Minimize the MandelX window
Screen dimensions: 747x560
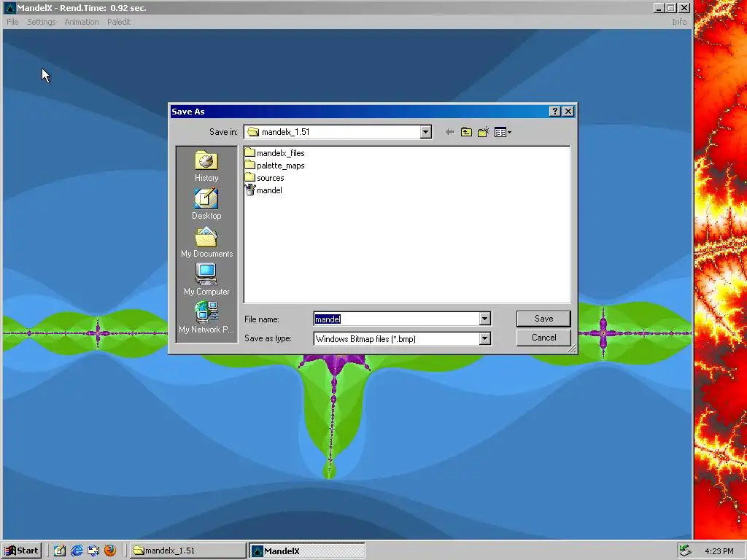point(659,7)
